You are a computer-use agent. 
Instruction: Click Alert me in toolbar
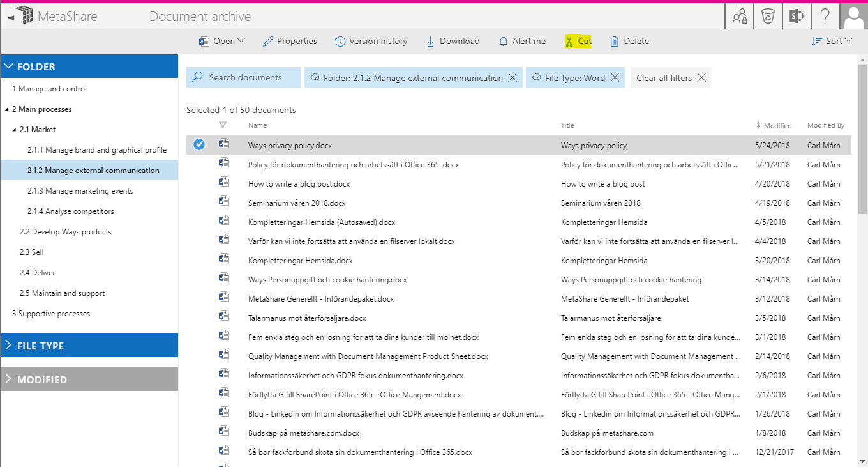tap(522, 41)
